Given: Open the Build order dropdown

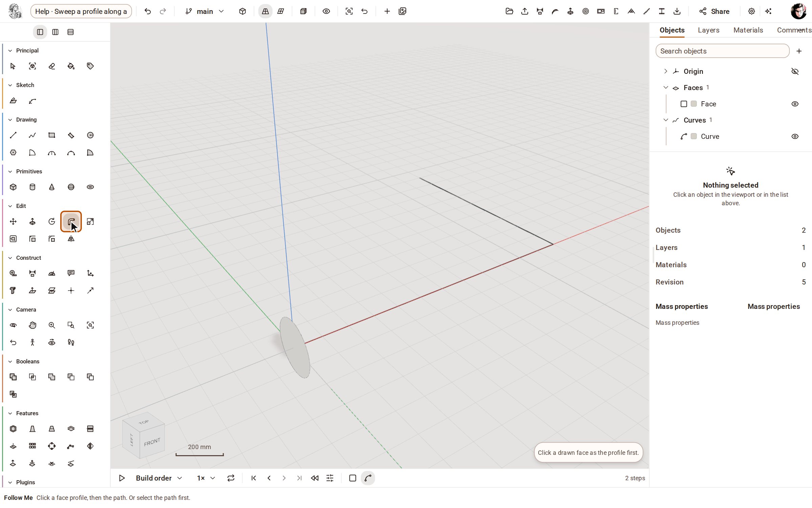Looking at the screenshot, I should (x=159, y=478).
